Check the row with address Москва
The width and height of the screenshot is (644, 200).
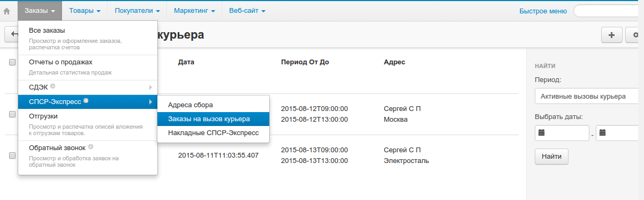[x=12, y=114]
